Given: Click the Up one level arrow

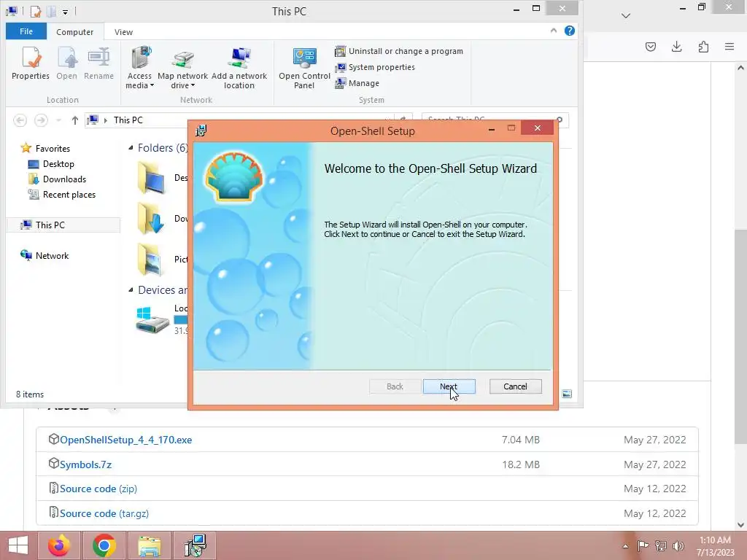Looking at the screenshot, I should click(75, 120).
